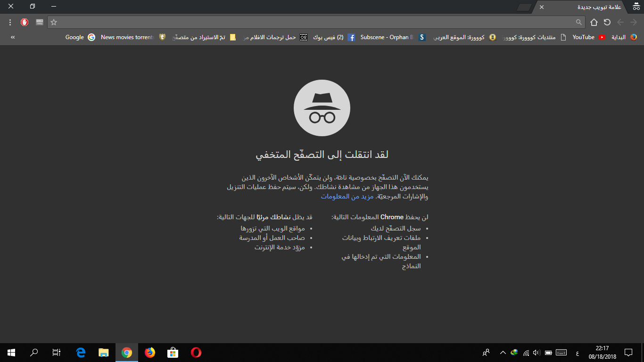Click the incognito hat-and-glasses icon
The height and width of the screenshot is (362, 644).
tap(636, 7)
